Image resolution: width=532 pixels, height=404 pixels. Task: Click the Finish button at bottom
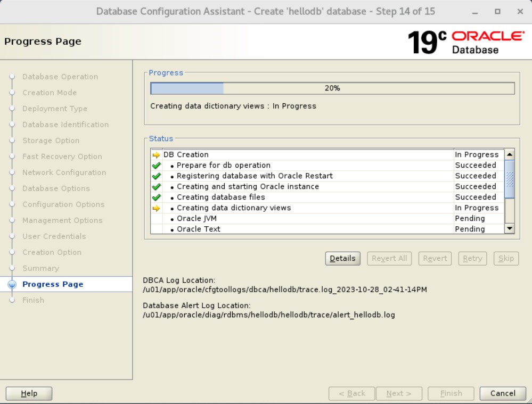pos(451,393)
